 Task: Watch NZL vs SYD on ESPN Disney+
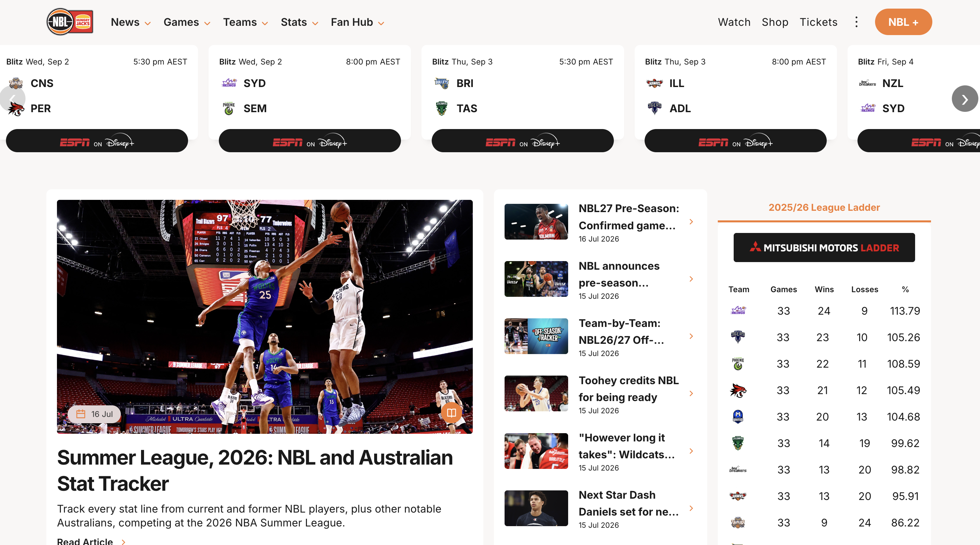(x=918, y=141)
